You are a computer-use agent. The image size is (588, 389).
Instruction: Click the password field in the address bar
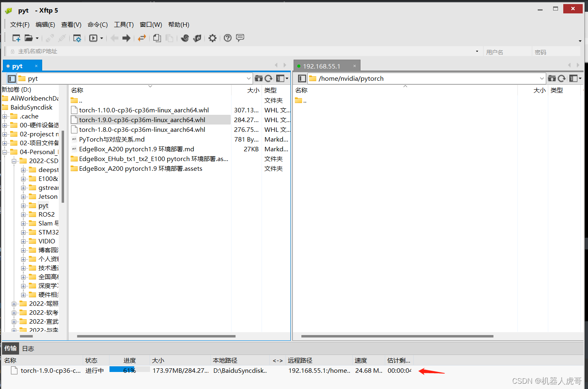(x=557, y=52)
